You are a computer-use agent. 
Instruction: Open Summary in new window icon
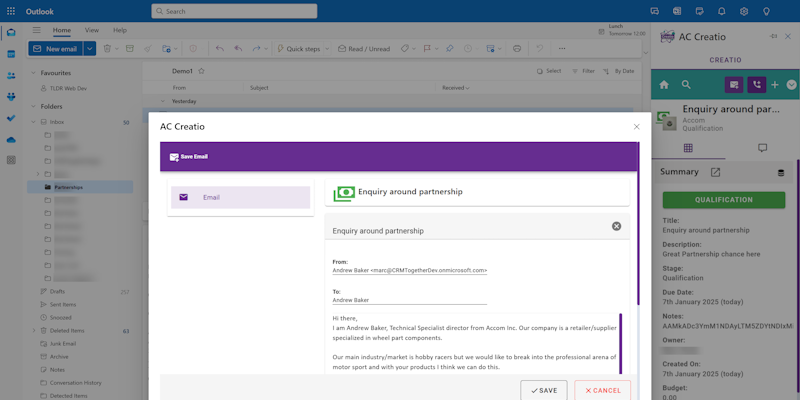[715, 172]
